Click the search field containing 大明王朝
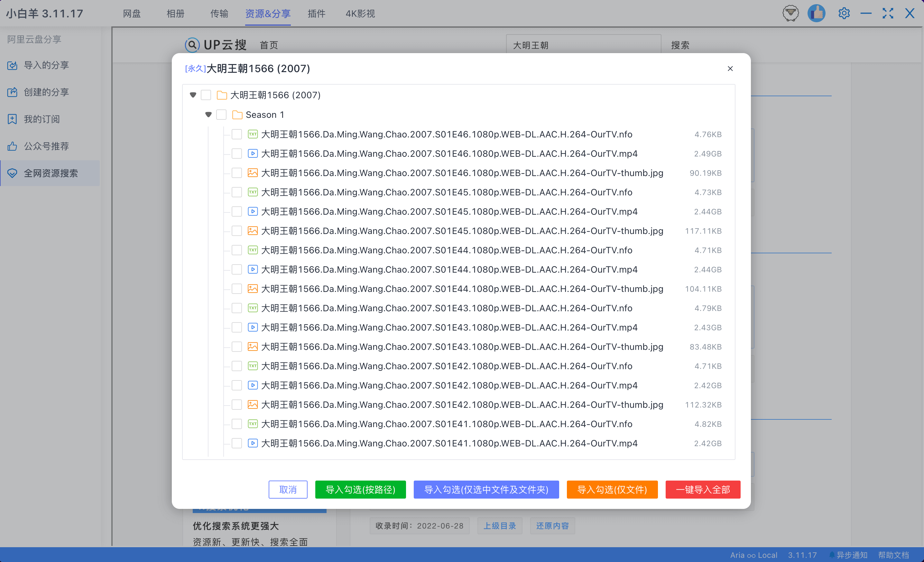924x562 pixels. [x=584, y=45]
